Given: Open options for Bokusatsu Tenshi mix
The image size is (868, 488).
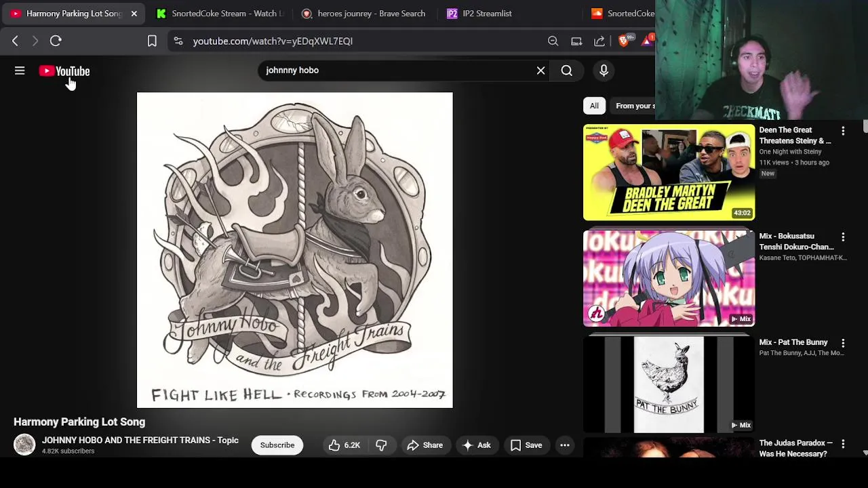Looking at the screenshot, I should pos(843,237).
